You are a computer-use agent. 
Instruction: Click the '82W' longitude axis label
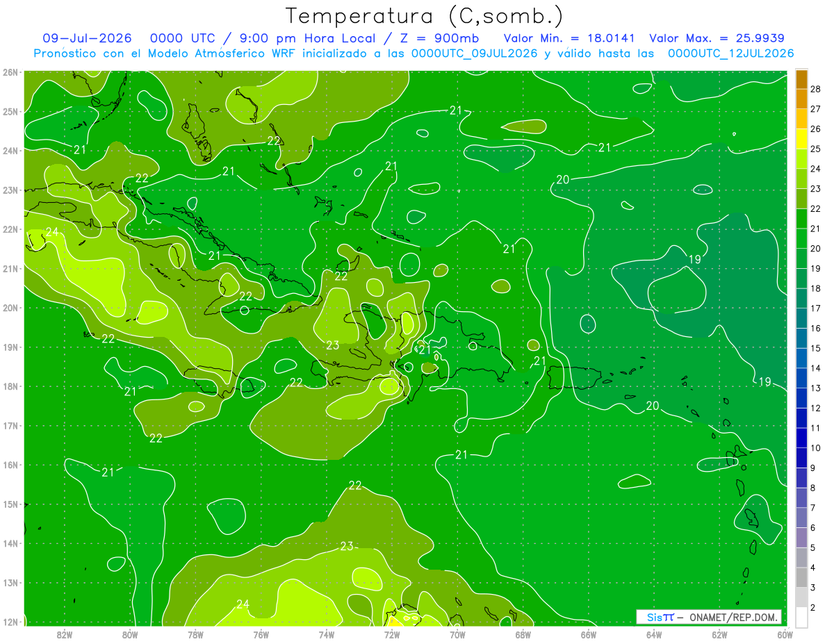[x=65, y=634]
